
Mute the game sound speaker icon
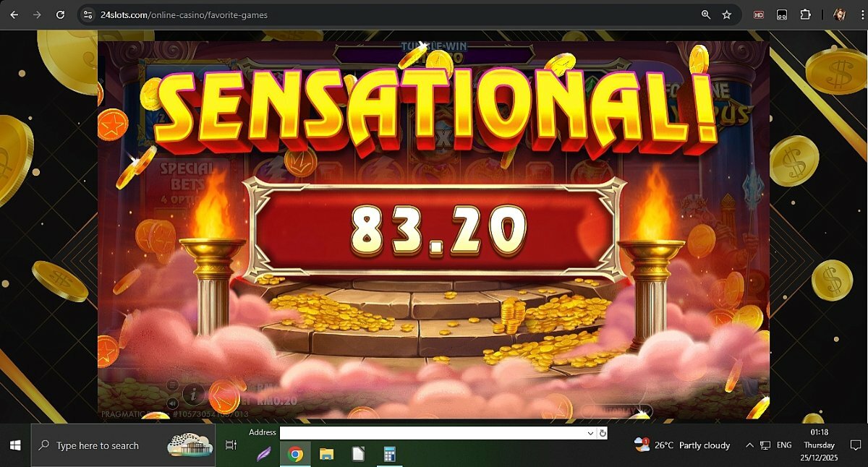[172, 403]
